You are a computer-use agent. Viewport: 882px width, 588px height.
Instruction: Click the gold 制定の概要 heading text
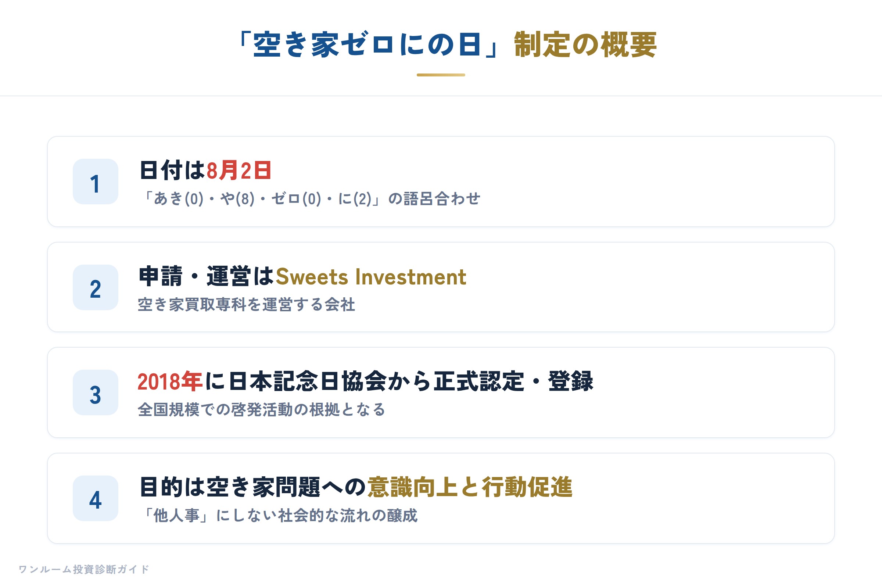pyautogui.click(x=585, y=45)
